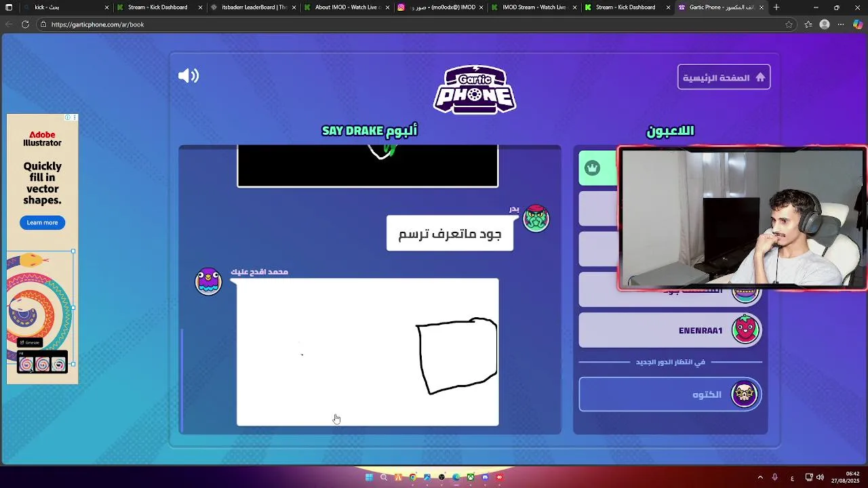Click the green avatar beside the جود ماتعرف ترسم message
Image resolution: width=868 pixels, height=488 pixels.
tap(536, 218)
